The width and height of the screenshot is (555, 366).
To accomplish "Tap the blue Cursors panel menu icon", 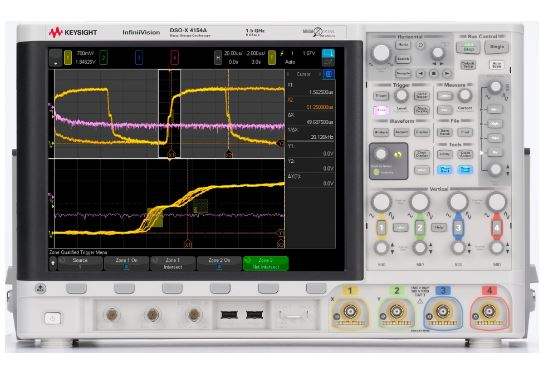I will point(328,74).
